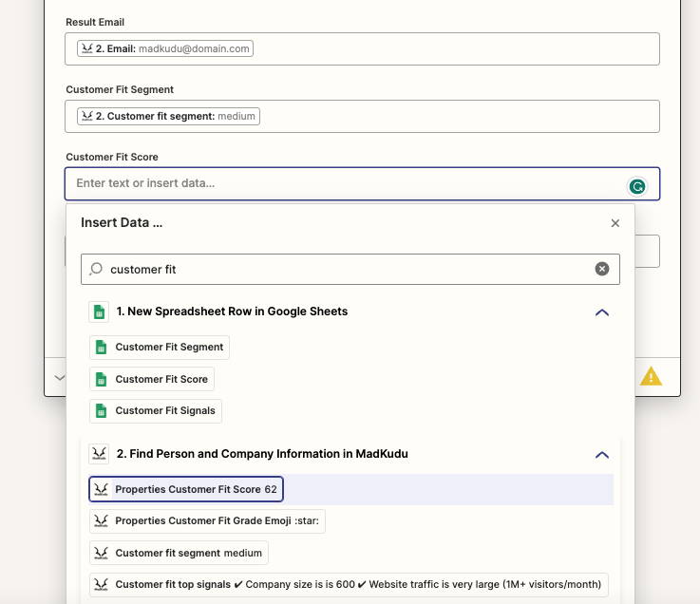Pick Customer fit top signals option

(349, 584)
